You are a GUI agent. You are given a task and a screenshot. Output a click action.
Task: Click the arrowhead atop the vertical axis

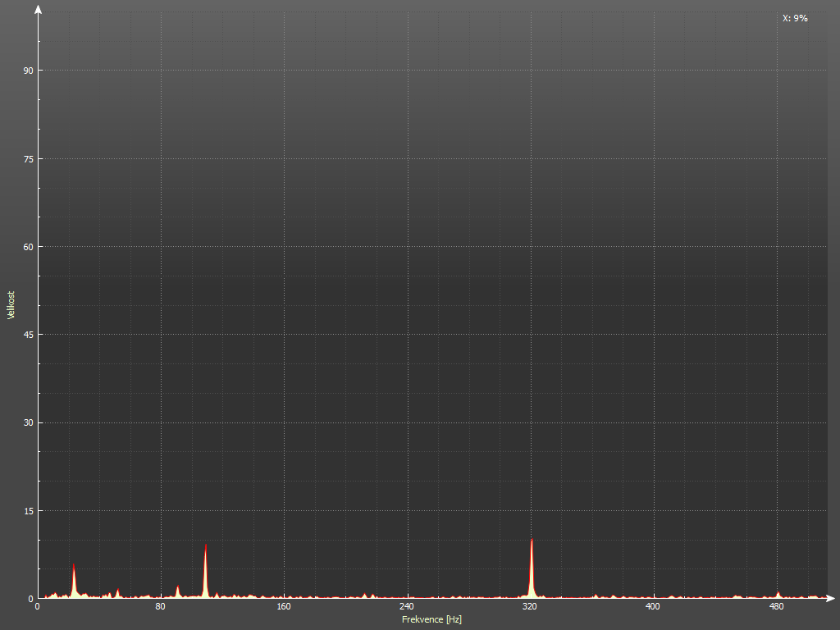(x=38, y=8)
